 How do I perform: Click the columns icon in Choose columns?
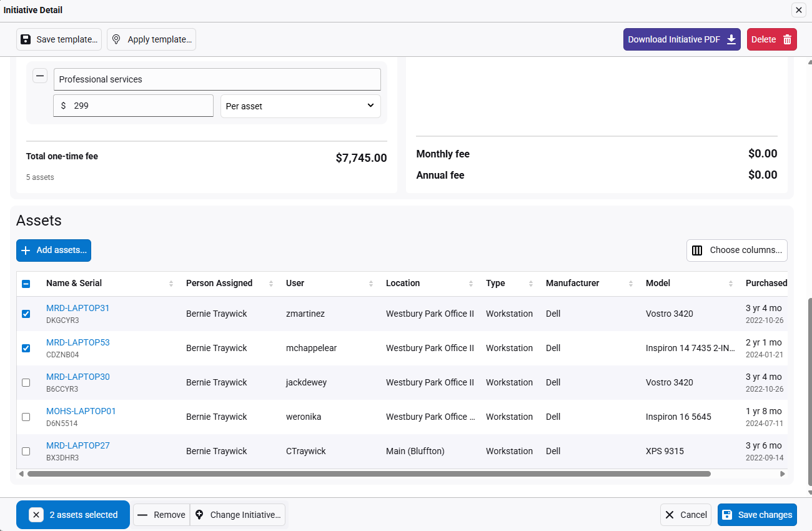(697, 250)
